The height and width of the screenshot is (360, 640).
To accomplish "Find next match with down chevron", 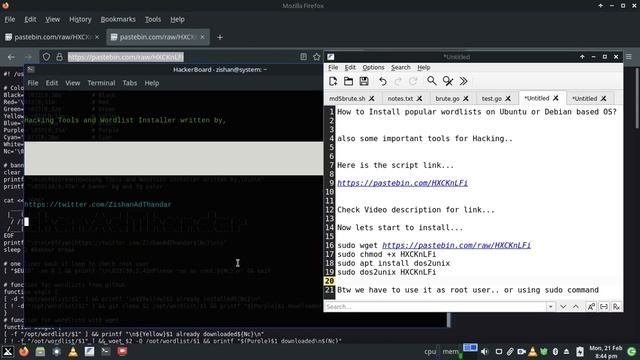I will point(563,307).
